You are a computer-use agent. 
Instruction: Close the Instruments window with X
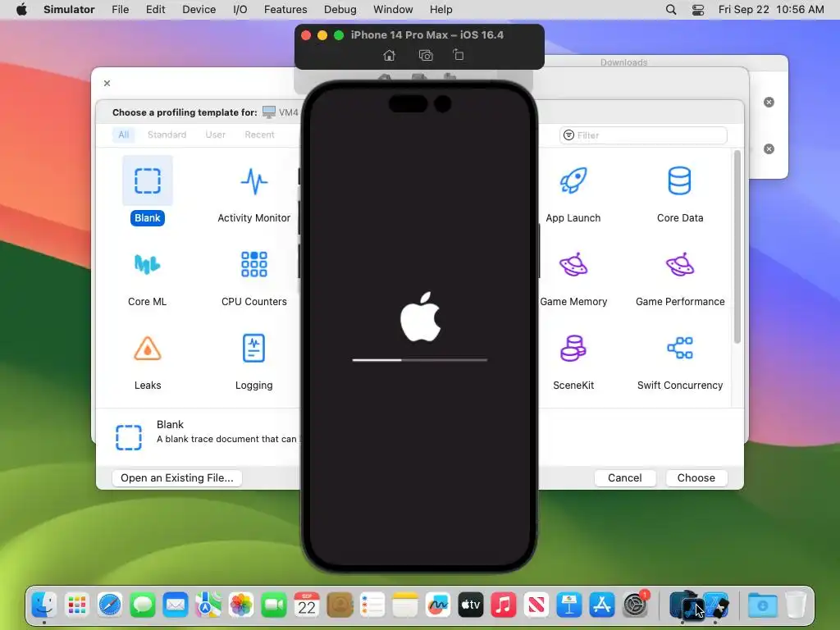click(107, 83)
